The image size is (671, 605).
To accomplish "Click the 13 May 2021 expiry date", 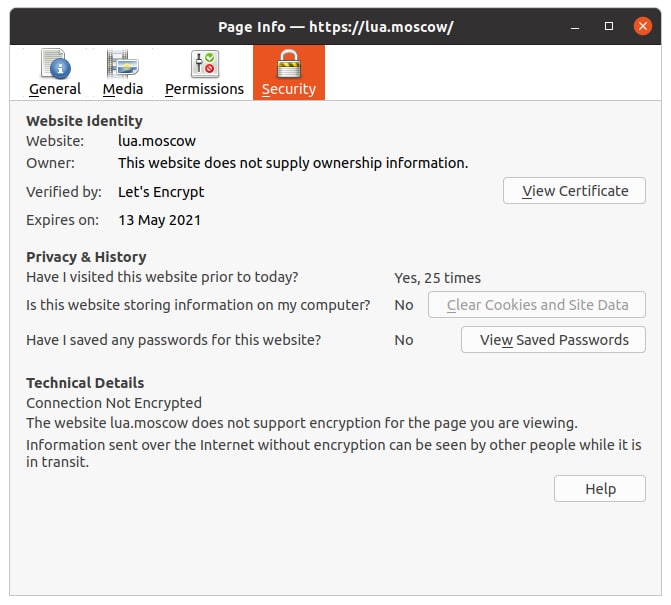I will click(x=159, y=220).
